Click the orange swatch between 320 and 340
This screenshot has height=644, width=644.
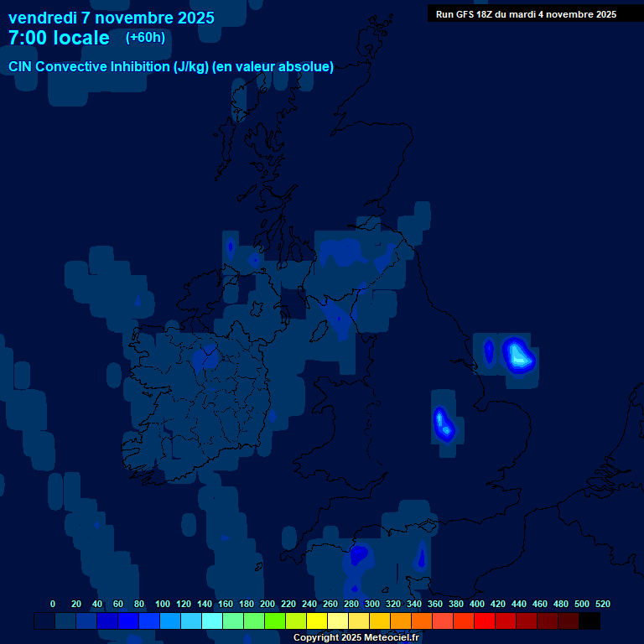(401, 621)
